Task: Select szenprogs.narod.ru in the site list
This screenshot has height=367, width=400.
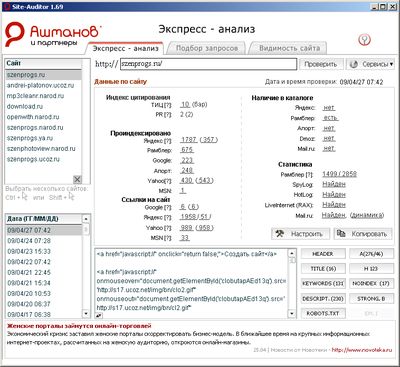Action: [43, 128]
